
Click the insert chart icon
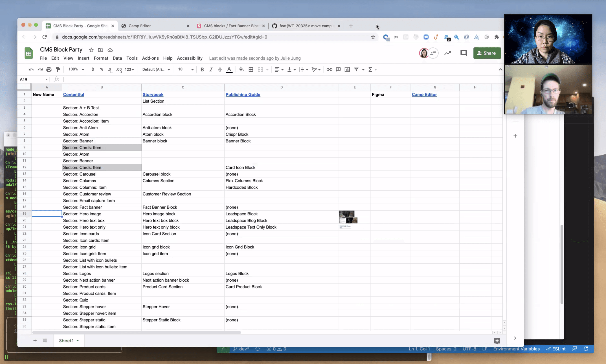click(347, 69)
